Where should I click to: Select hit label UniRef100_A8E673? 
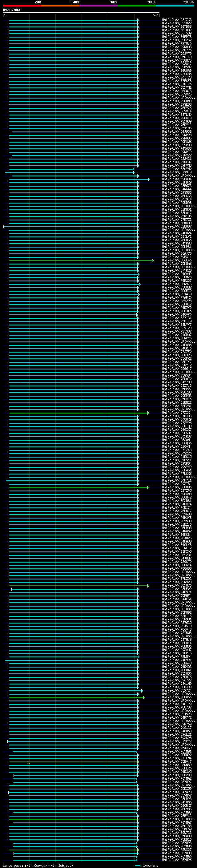tap(177, 186)
